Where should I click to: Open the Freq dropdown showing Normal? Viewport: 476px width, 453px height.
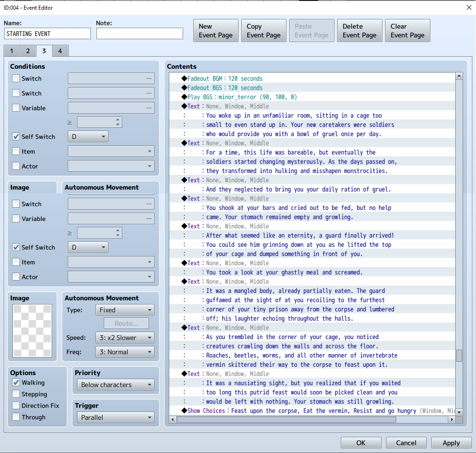(x=125, y=352)
